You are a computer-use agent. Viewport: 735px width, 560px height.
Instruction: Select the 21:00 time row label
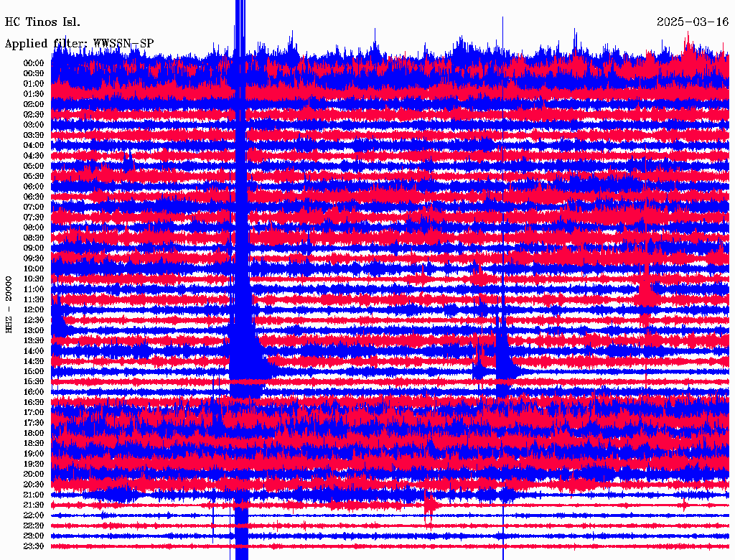tap(34, 495)
